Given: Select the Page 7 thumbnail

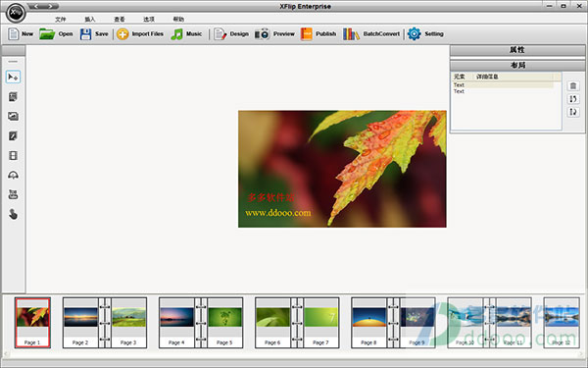Looking at the screenshot, I should point(321,323).
